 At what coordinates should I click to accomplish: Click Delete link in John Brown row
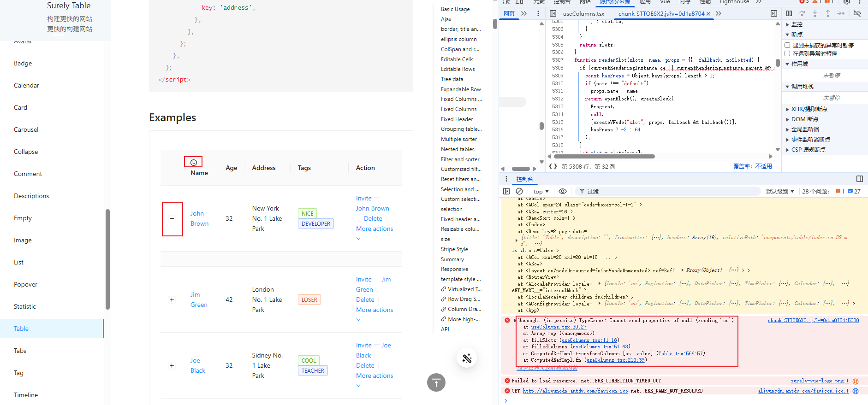373,218
